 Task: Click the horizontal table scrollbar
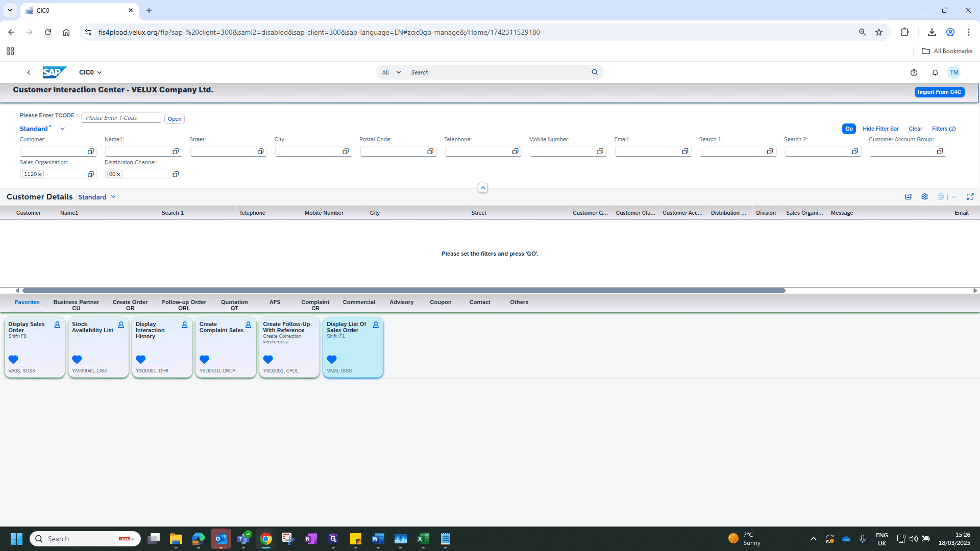(403, 290)
